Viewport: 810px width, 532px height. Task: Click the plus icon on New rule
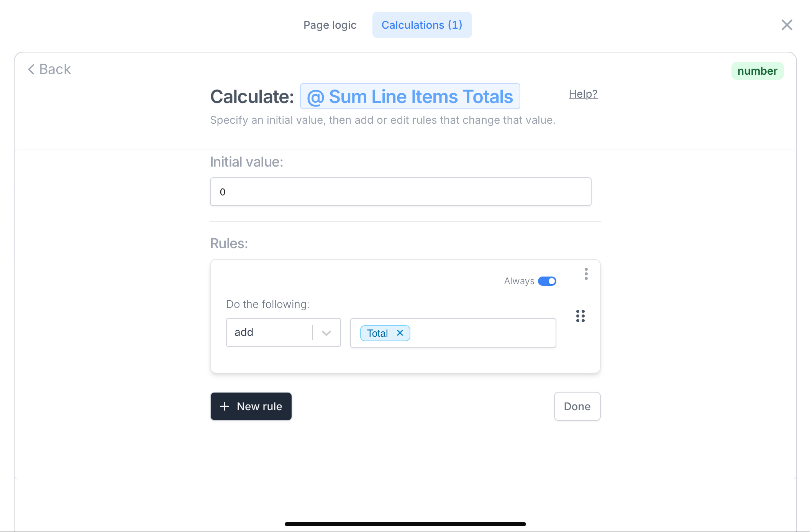pos(225,406)
